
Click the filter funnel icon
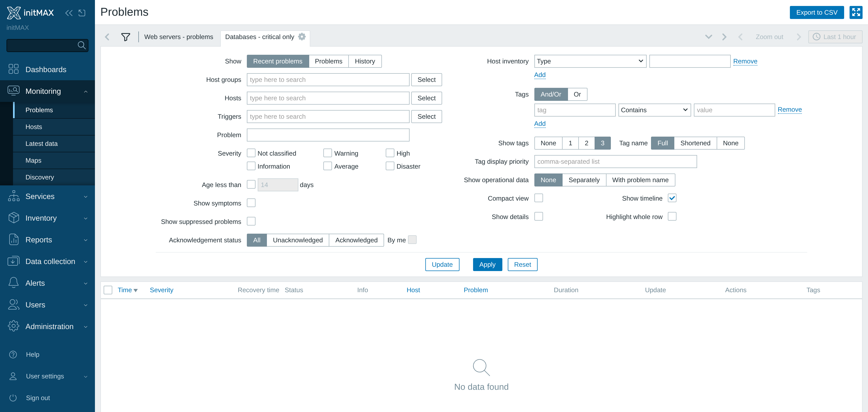click(x=126, y=37)
